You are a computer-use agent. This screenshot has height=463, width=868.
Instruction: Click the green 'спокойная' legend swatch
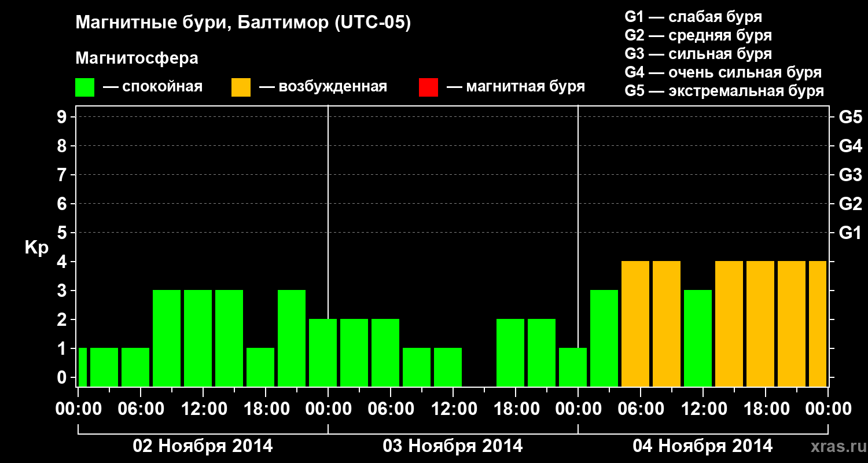(x=85, y=87)
